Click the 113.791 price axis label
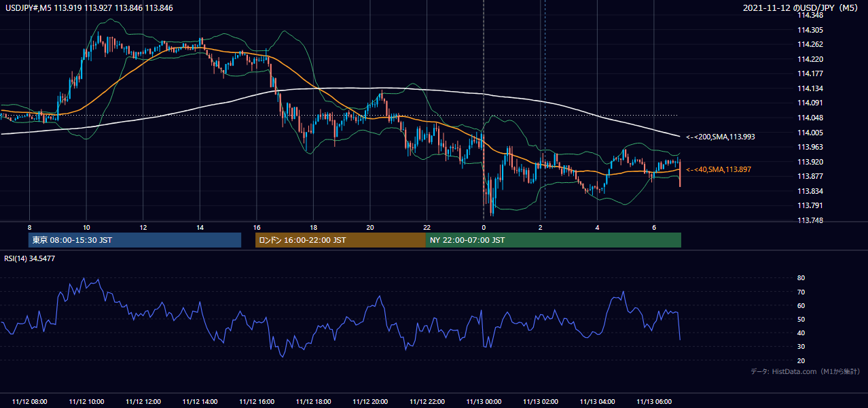This screenshot has height=408, width=868. [x=810, y=205]
